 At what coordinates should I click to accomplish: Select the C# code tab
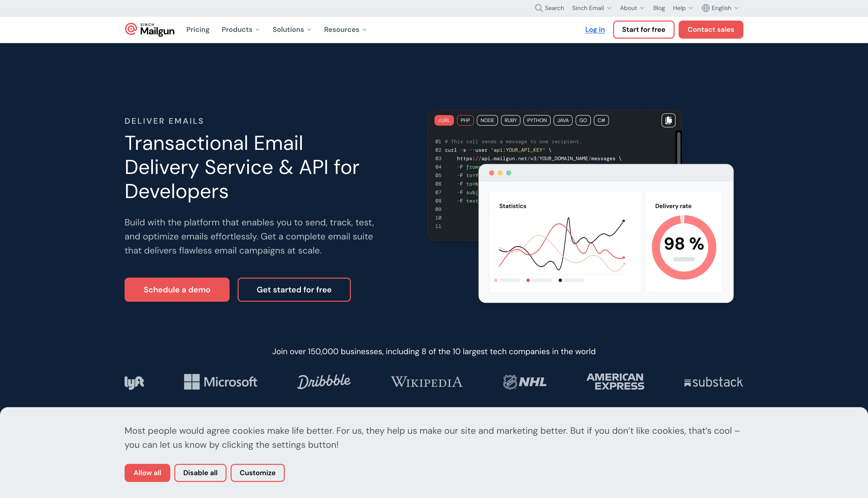point(601,120)
